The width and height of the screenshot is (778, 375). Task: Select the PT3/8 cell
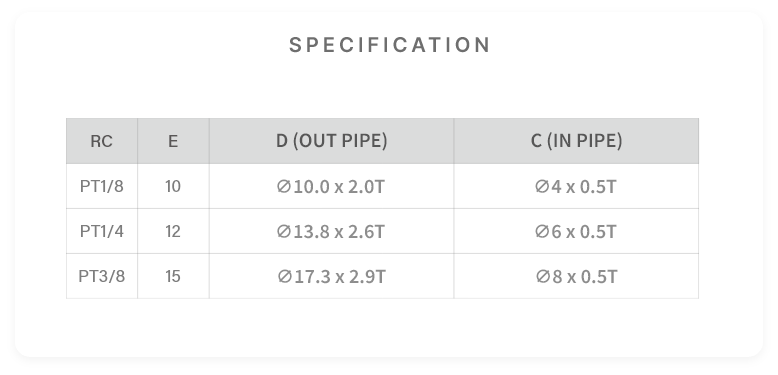point(102,276)
